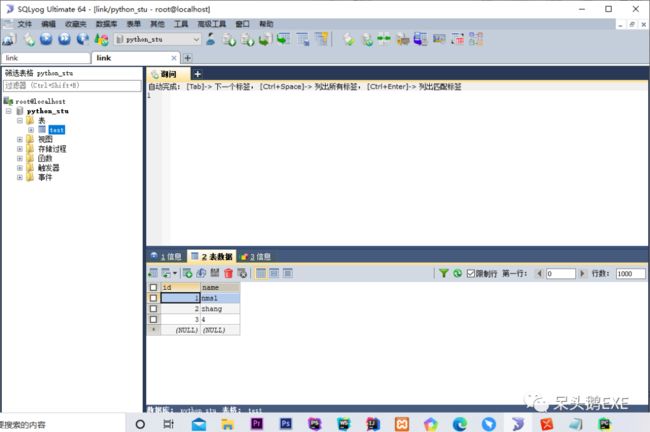Click the form view mode icon
This screenshot has height=432, width=650.
(x=274, y=273)
